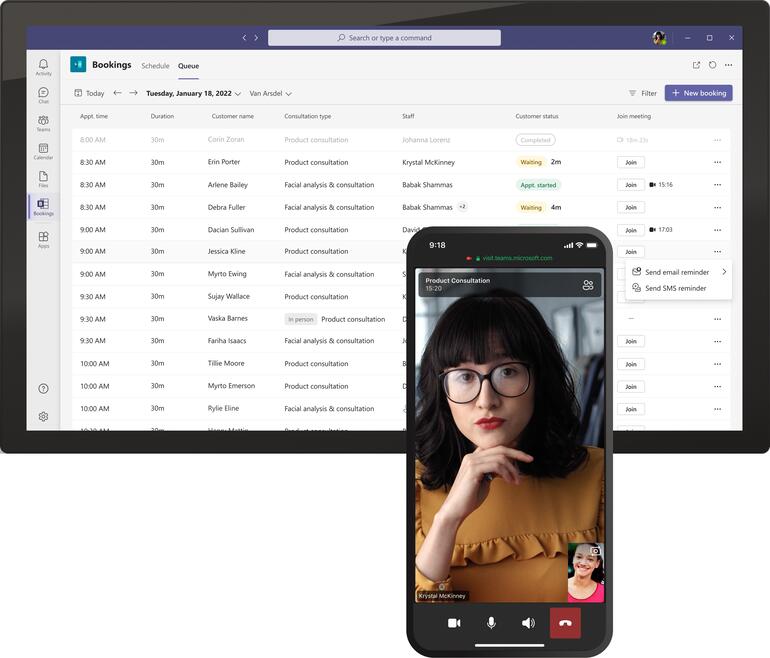Click Appt. started status badge
This screenshot has width=770, height=658.
tap(538, 185)
